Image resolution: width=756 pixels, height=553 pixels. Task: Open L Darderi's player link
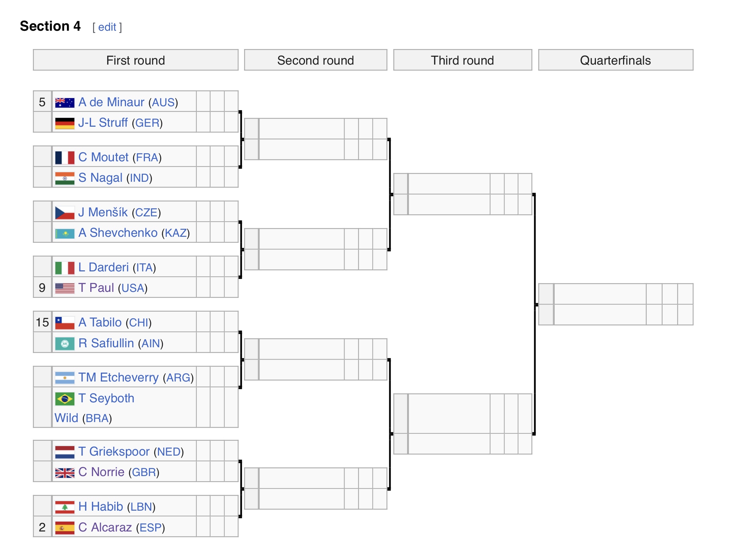103,268
